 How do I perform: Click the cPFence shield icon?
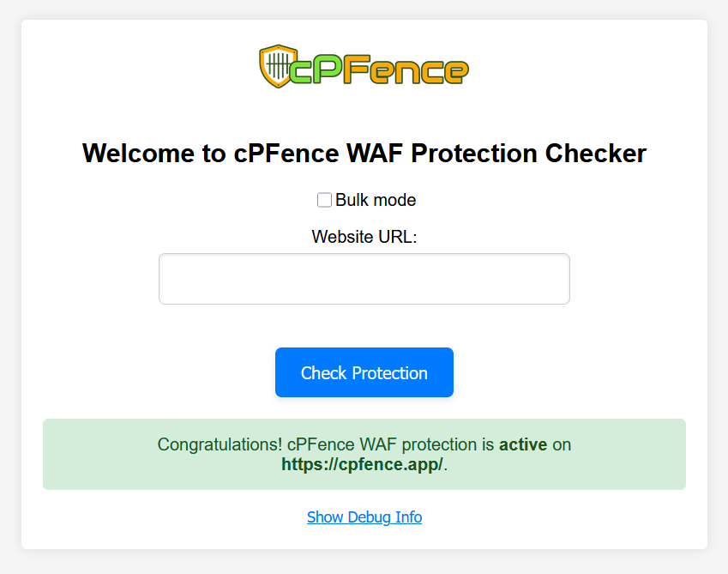coord(278,66)
